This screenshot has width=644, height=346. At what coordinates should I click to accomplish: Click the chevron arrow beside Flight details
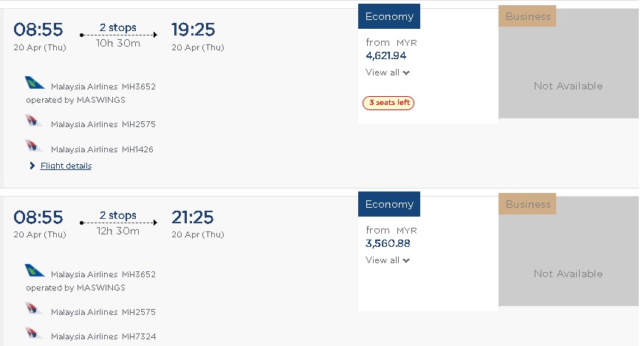(32, 166)
